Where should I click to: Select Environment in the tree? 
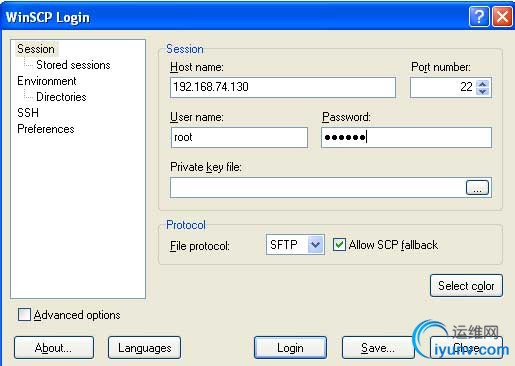click(47, 81)
